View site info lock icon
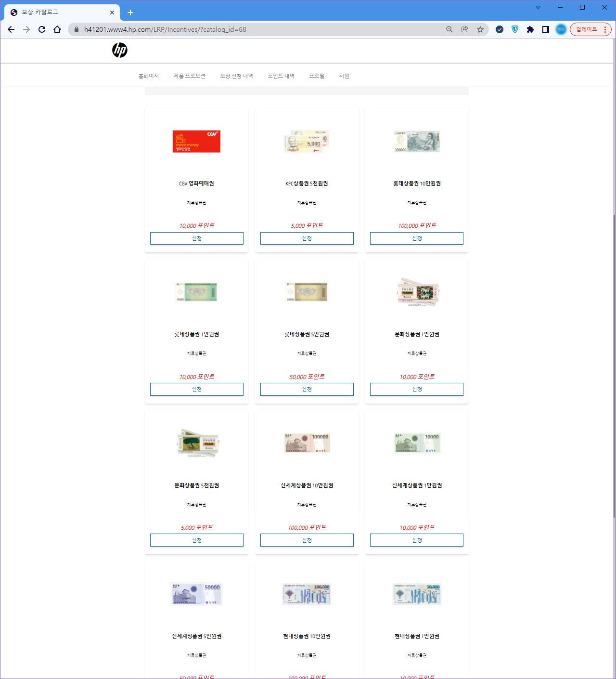The height and width of the screenshot is (679, 616). pyautogui.click(x=76, y=29)
